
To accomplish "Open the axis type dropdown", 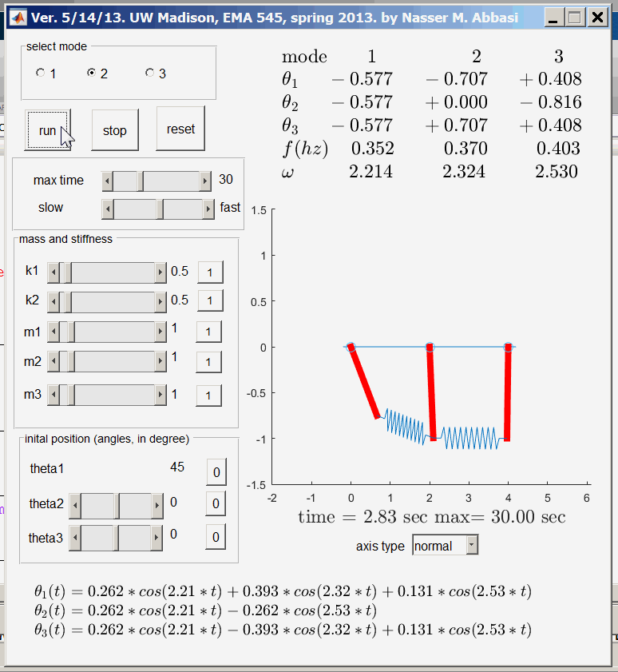I will 471,546.
